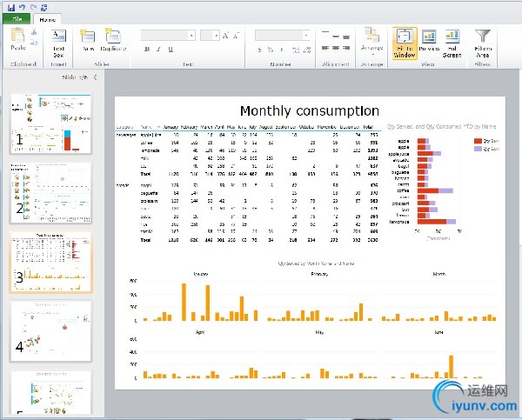Image resolution: width=522 pixels, height=420 pixels.
Task: Apply comma separator number format
Action: click(x=282, y=50)
